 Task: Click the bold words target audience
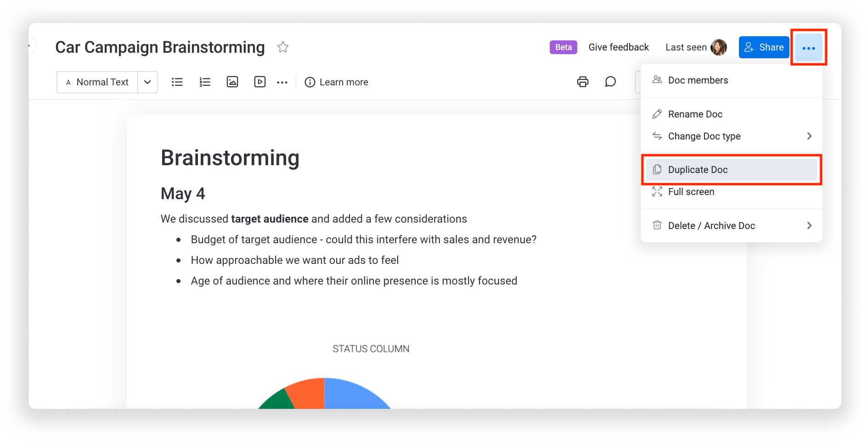pos(270,219)
